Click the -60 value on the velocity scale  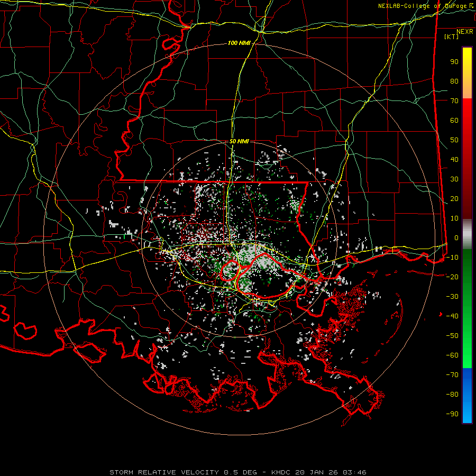452,355
